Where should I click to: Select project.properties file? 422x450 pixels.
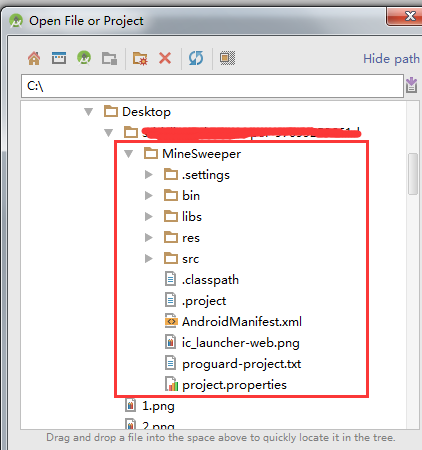pos(234,385)
